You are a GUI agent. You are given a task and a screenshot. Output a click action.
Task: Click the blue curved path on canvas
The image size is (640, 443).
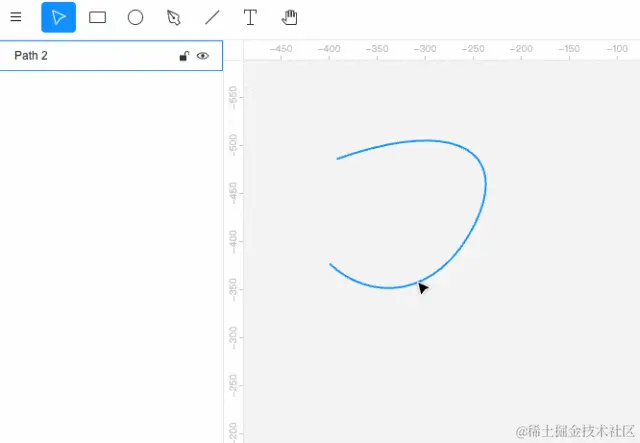click(x=485, y=184)
